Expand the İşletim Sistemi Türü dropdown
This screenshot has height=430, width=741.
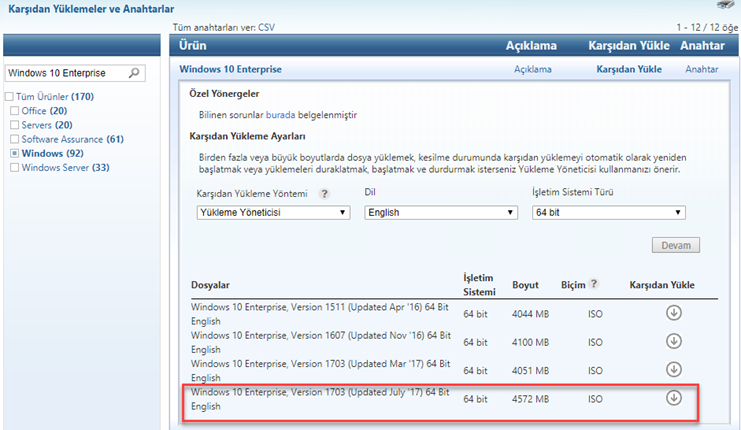pyautogui.click(x=608, y=213)
